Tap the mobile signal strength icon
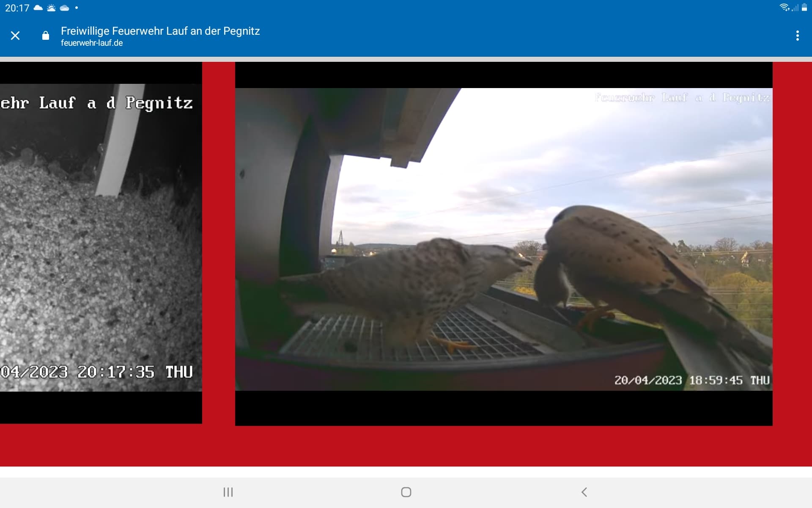The image size is (812, 508). 795,8
